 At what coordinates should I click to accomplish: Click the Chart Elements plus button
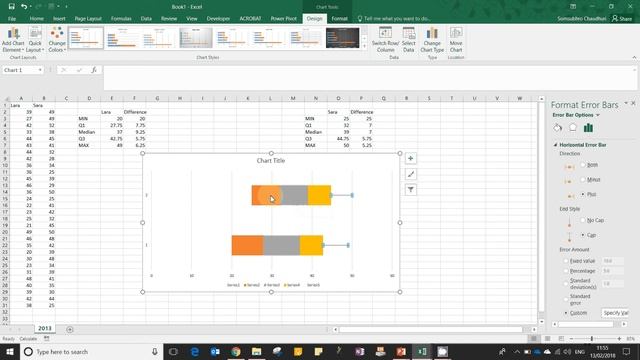pyautogui.click(x=411, y=158)
